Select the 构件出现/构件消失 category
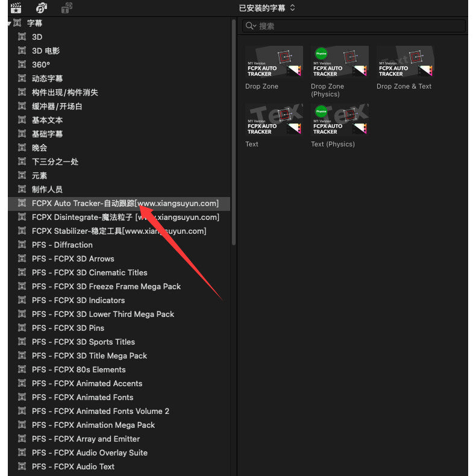 tap(119, 92)
